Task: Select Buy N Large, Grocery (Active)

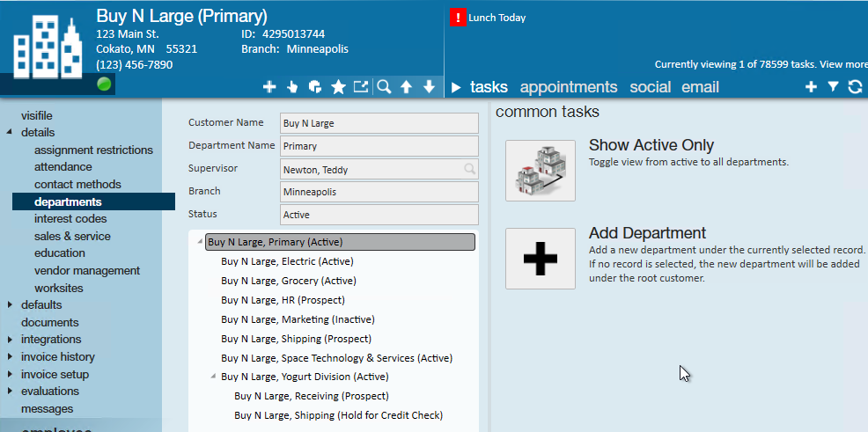Action: tap(289, 281)
